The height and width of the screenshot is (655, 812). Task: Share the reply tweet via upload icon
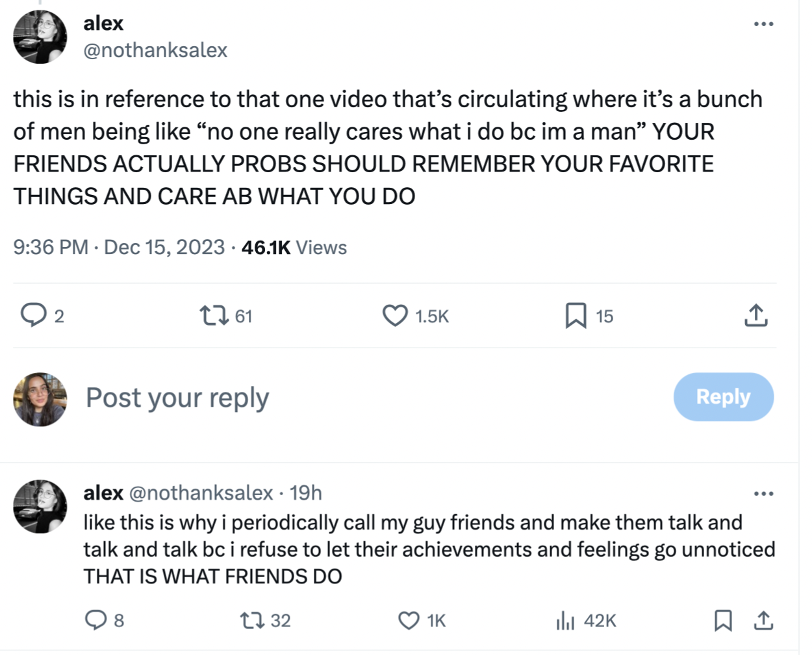[x=763, y=621]
